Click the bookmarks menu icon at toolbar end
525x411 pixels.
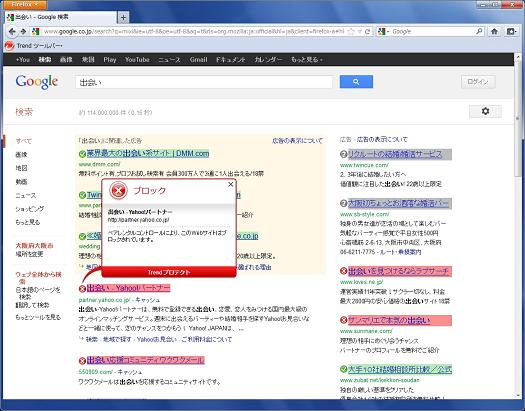(511, 31)
